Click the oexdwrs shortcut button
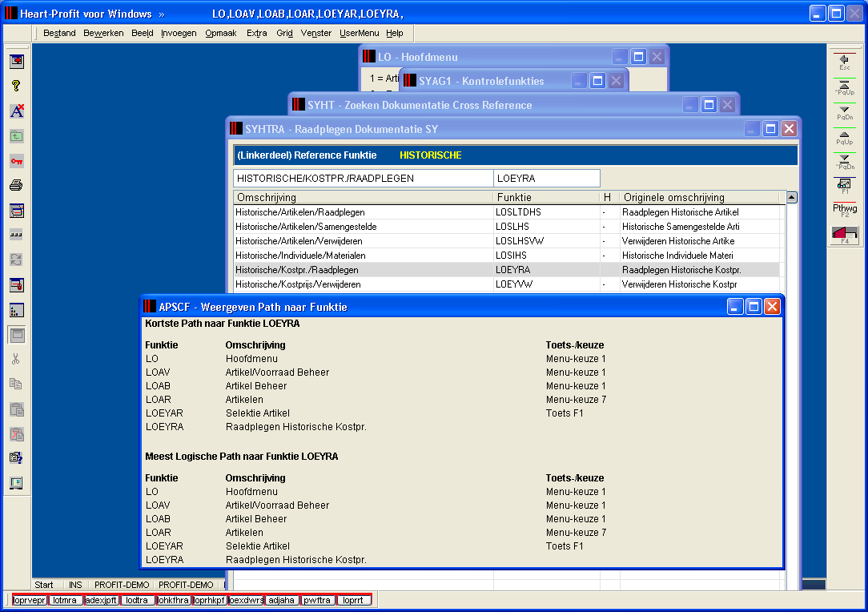 click(246, 600)
